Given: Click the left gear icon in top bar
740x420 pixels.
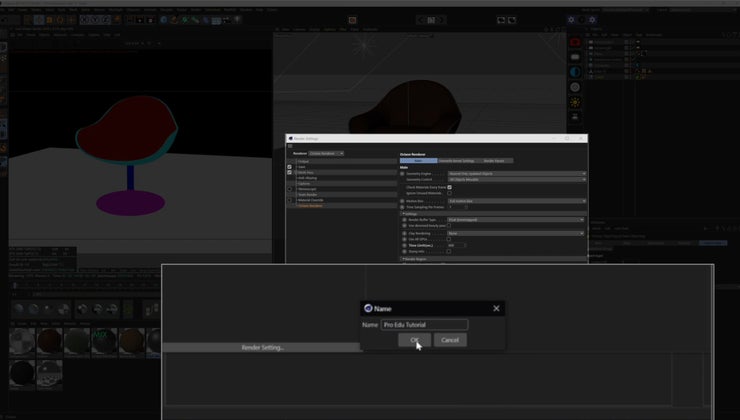Looking at the screenshot, I should pyautogui.click(x=571, y=19).
